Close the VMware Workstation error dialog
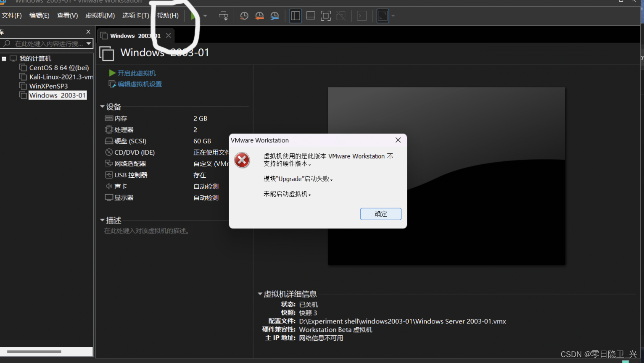The image size is (644, 363). (x=398, y=140)
